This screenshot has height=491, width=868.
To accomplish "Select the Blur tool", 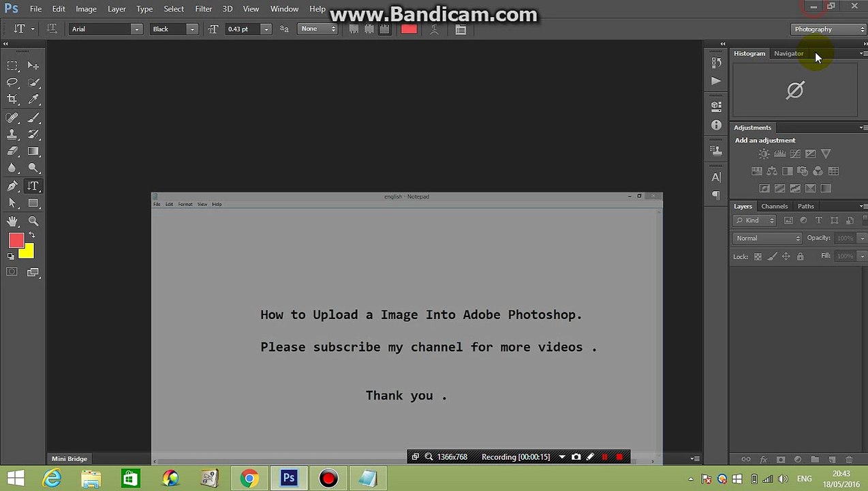I will tap(12, 168).
